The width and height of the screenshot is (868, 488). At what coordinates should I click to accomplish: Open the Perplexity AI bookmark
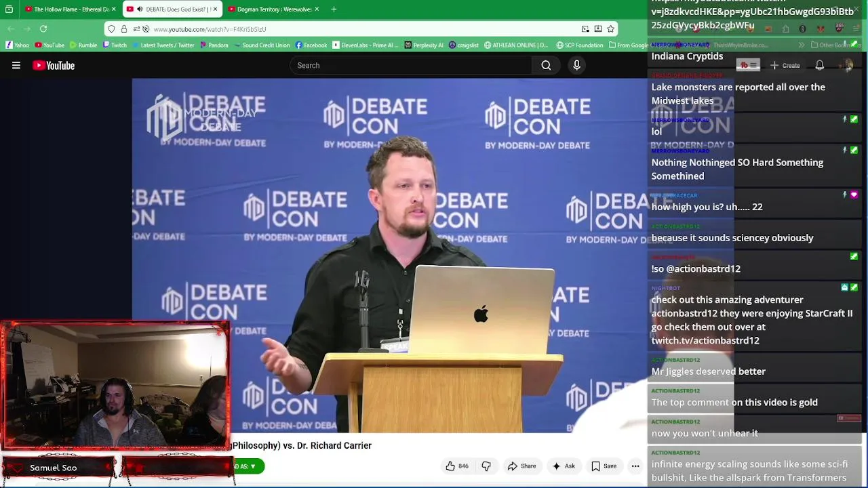(x=424, y=45)
